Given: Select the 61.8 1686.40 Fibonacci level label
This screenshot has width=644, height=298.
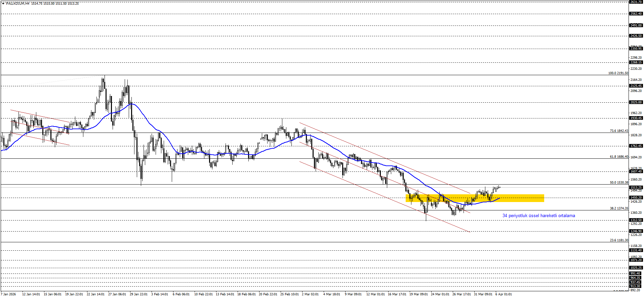Looking at the screenshot, I should click(619, 157).
